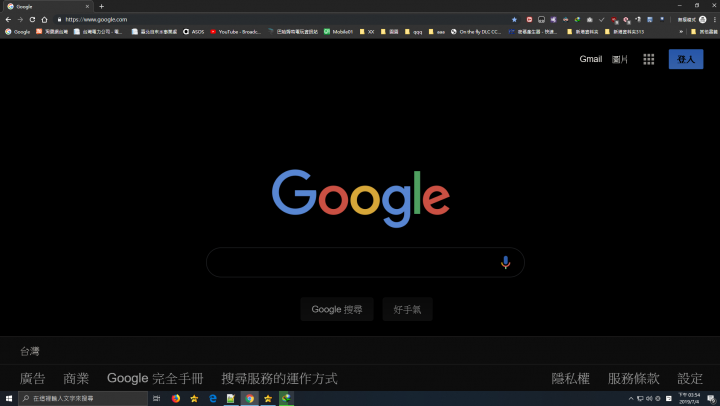Click the blue 登入 sign-in button
Screen dimensions: 720x406
point(686,59)
